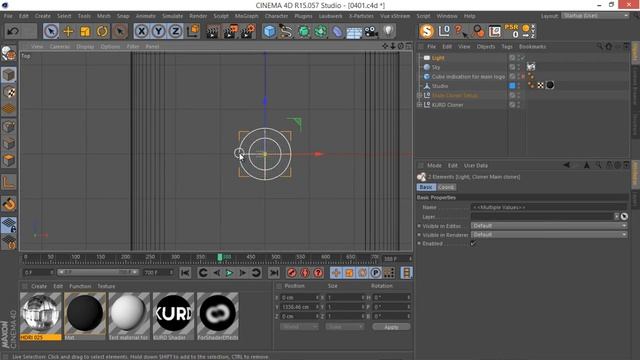Enable the Texture mode checker icon
The height and width of the screenshot is (360, 640).
[x=9, y=92]
